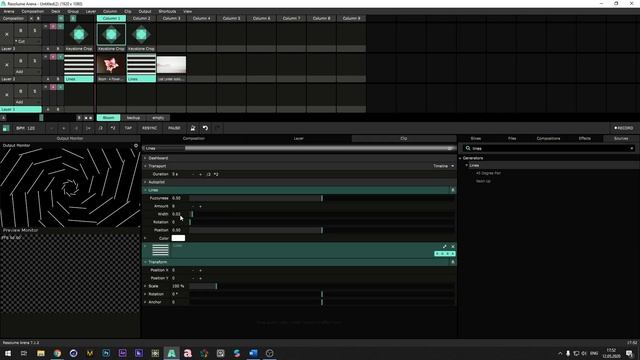Bypass Layer 1 with its B button
640x360 pixels.
(21, 91)
